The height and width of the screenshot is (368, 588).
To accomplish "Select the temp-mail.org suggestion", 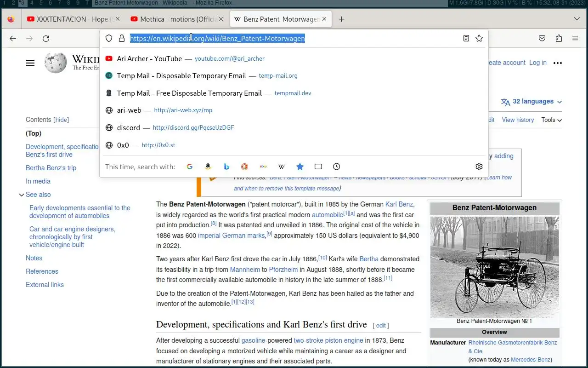I will click(294, 76).
